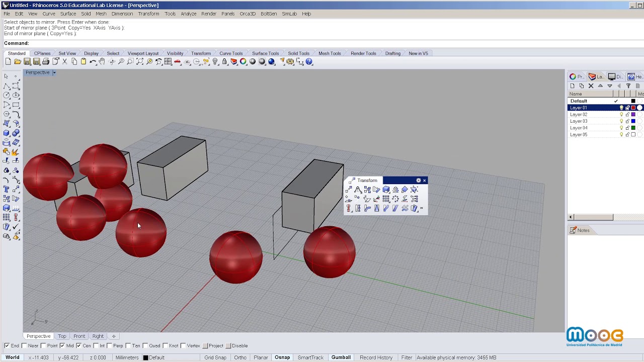Add a viewport tab with plus button

(114, 336)
